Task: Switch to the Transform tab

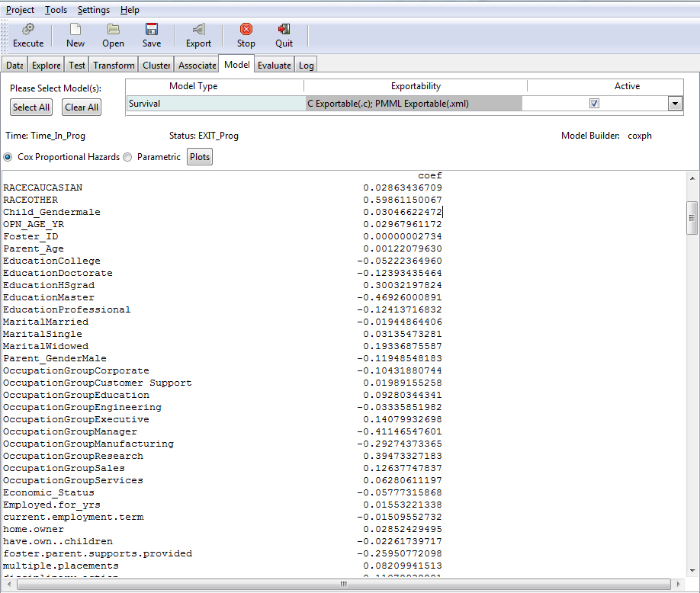Action: 114,65
